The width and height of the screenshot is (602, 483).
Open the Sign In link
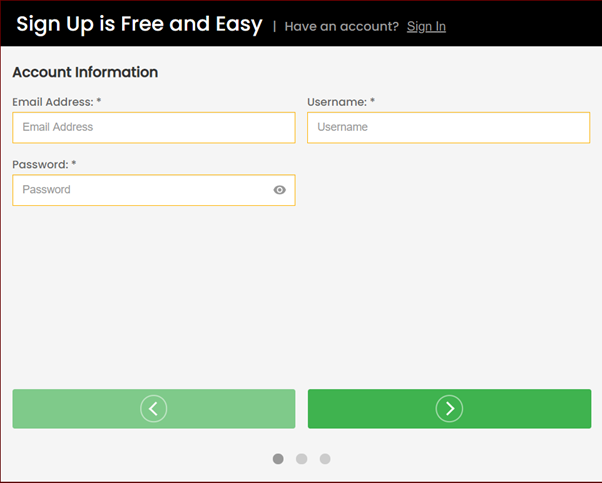pyautogui.click(x=426, y=26)
